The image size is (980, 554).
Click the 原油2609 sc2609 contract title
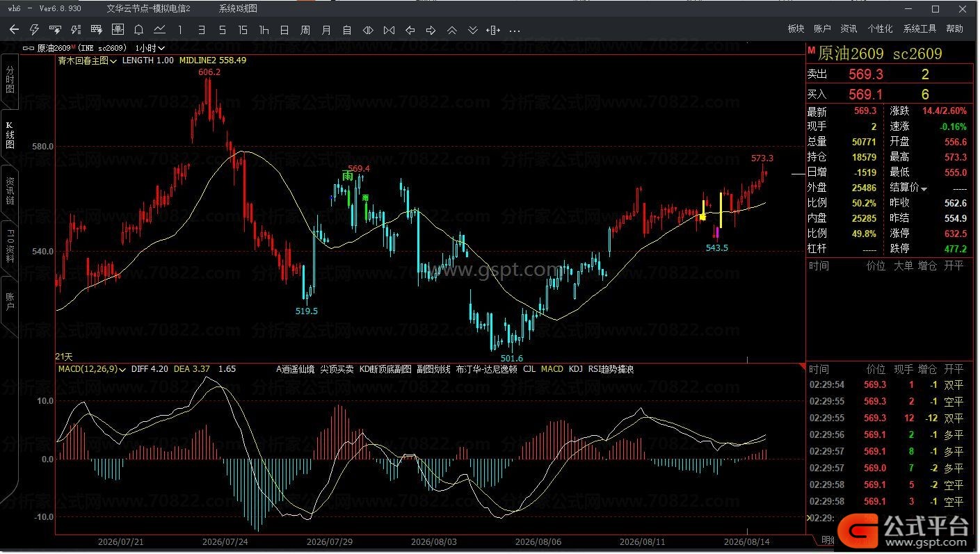coord(880,54)
